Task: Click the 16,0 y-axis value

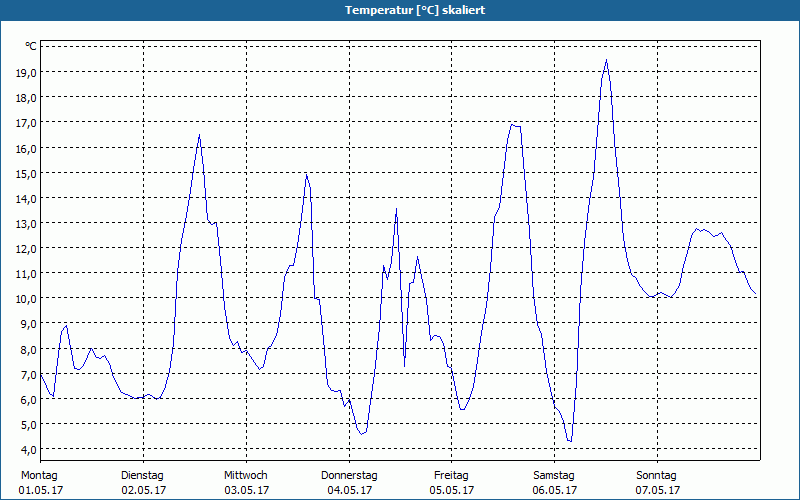Action: (x=26, y=148)
